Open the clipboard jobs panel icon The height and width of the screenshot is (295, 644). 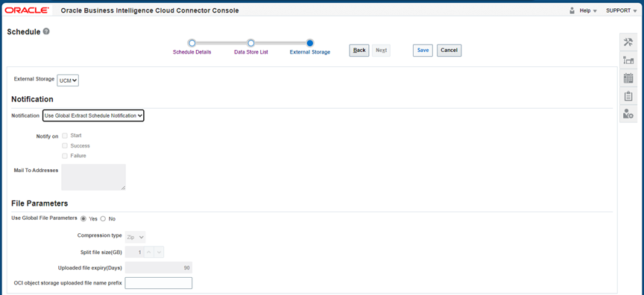(628, 96)
